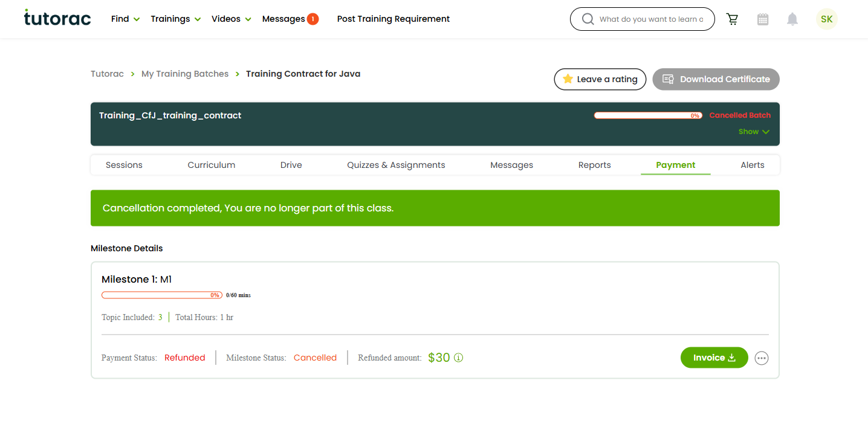Focus the search input field
868x427 pixels.
[x=652, y=19]
